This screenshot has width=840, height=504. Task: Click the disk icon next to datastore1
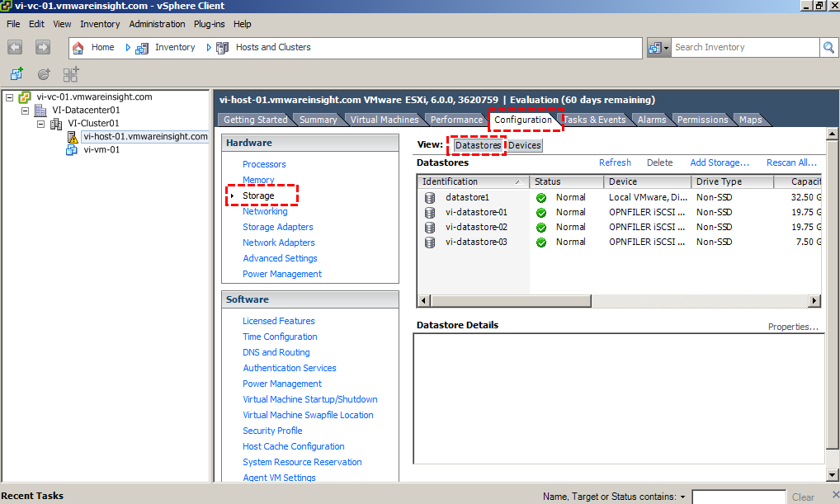click(430, 197)
